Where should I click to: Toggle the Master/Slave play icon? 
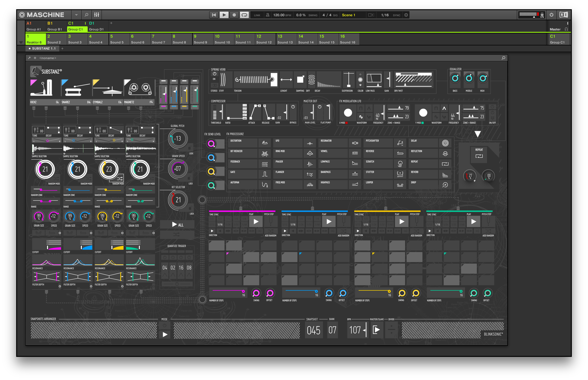(376, 330)
